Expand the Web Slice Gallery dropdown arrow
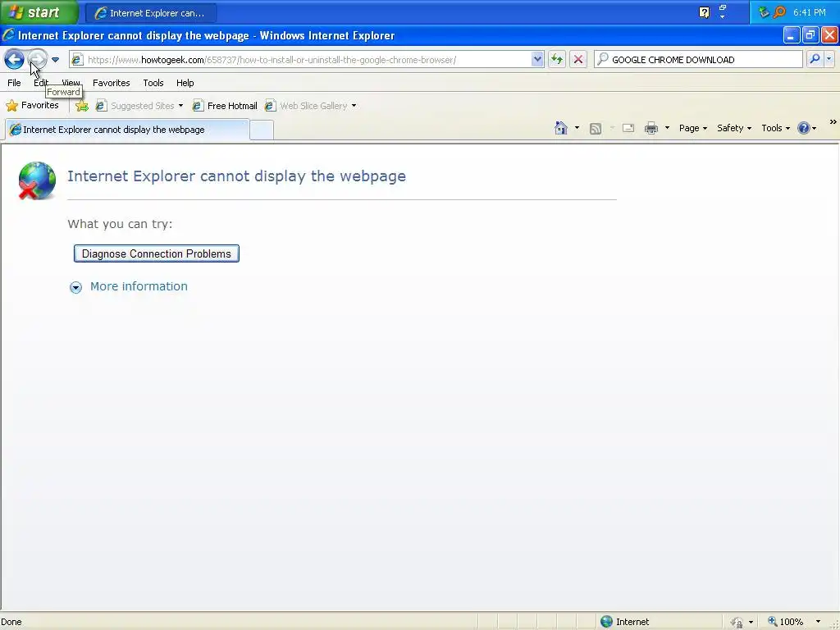The height and width of the screenshot is (630, 840). [x=354, y=106]
